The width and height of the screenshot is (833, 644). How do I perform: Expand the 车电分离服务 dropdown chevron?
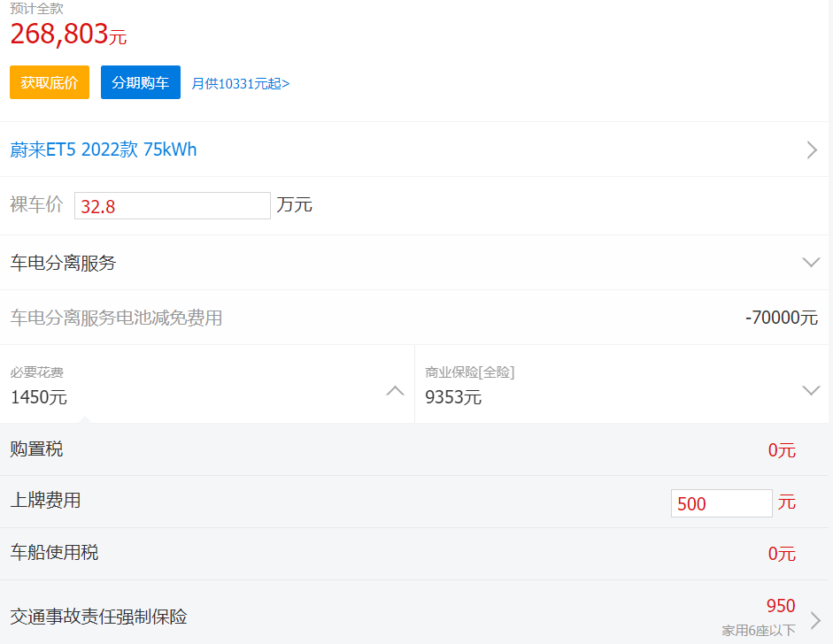(x=811, y=262)
